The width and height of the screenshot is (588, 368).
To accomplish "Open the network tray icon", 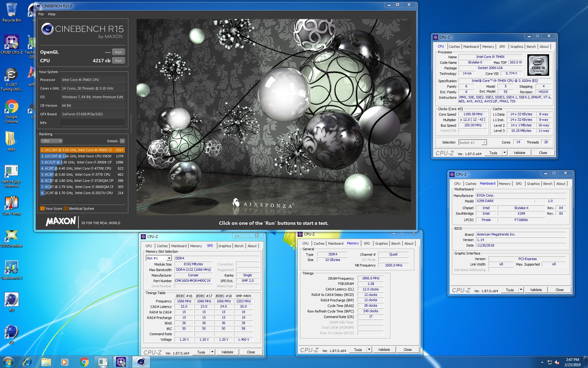I will 550,362.
